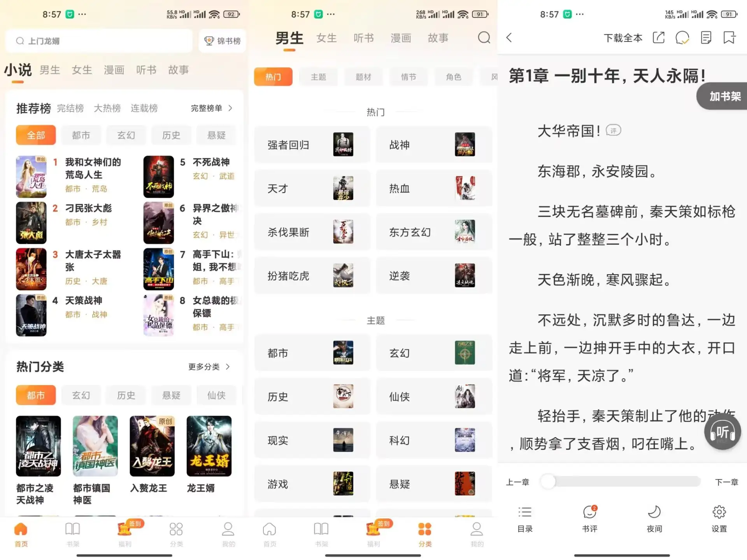Enable 夜间 night mode
Image resolution: width=747 pixels, height=560 pixels.
(654, 517)
